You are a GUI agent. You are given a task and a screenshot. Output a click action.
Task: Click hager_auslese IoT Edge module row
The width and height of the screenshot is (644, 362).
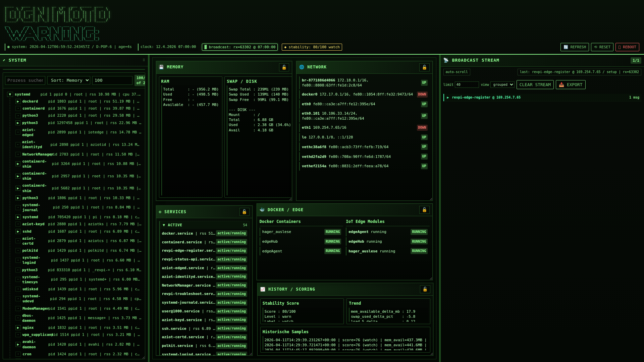pos(387,251)
